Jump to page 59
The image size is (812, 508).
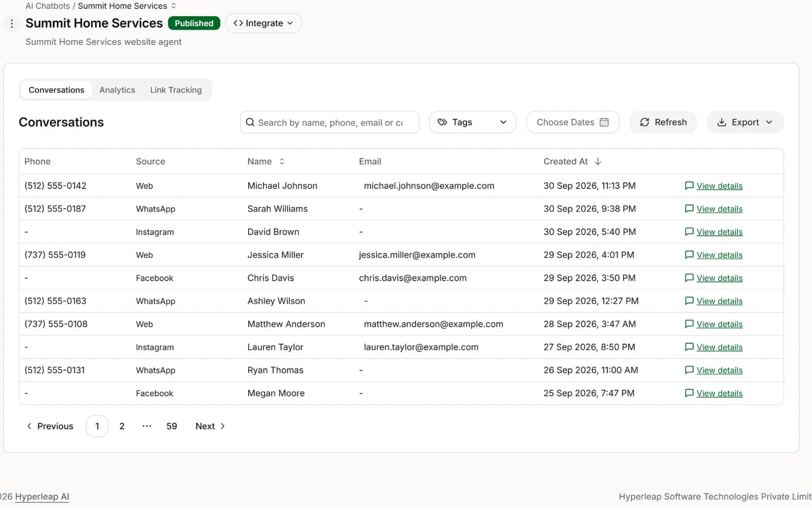(172, 426)
